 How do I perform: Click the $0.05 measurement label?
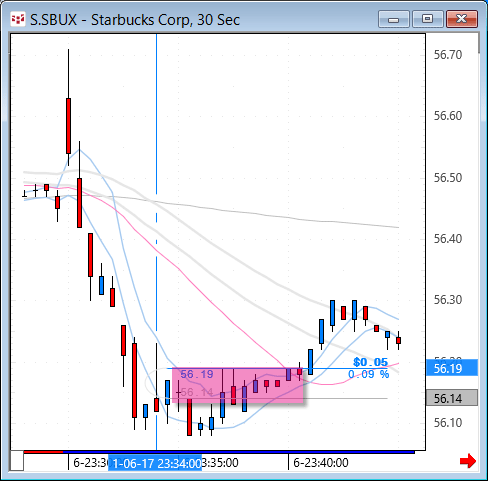point(370,362)
